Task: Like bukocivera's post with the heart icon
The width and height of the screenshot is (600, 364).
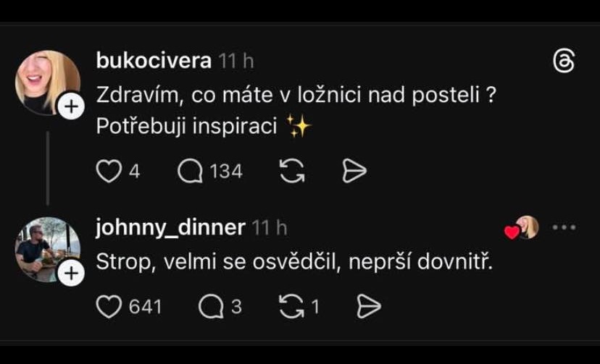Action: pos(108,172)
